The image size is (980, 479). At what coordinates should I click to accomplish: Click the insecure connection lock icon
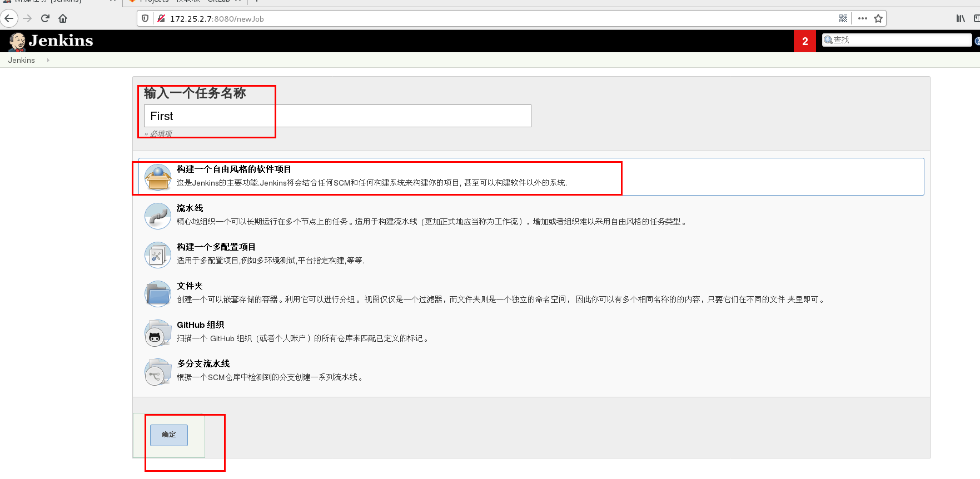[x=161, y=18]
